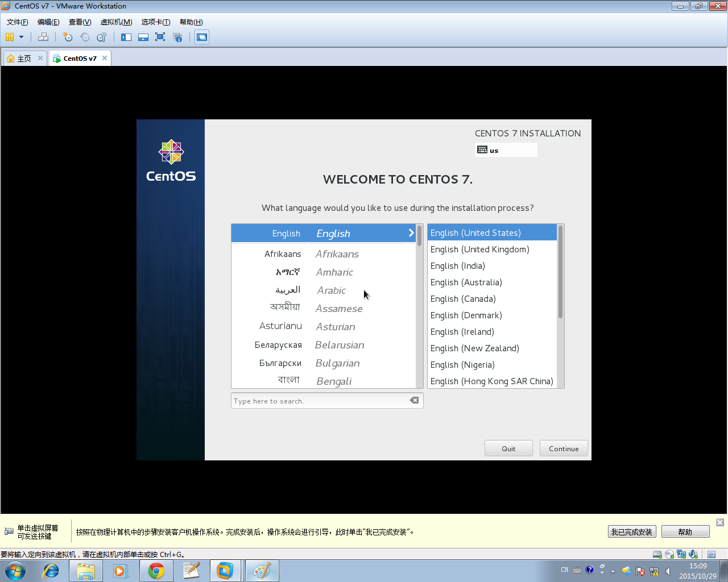
Task: Click the Send Ctrl+Alt+Del toolbar icon
Action: [x=43, y=37]
